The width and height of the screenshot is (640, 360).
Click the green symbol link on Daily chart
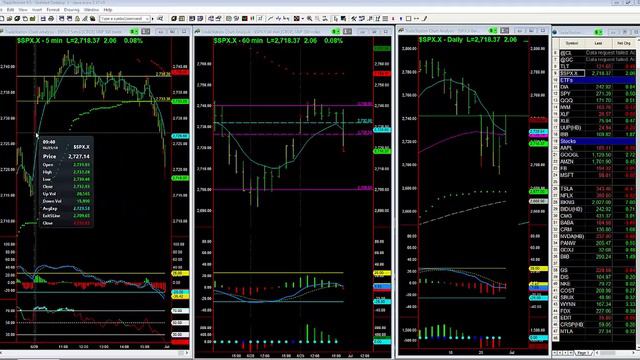pyautogui.click(x=493, y=31)
